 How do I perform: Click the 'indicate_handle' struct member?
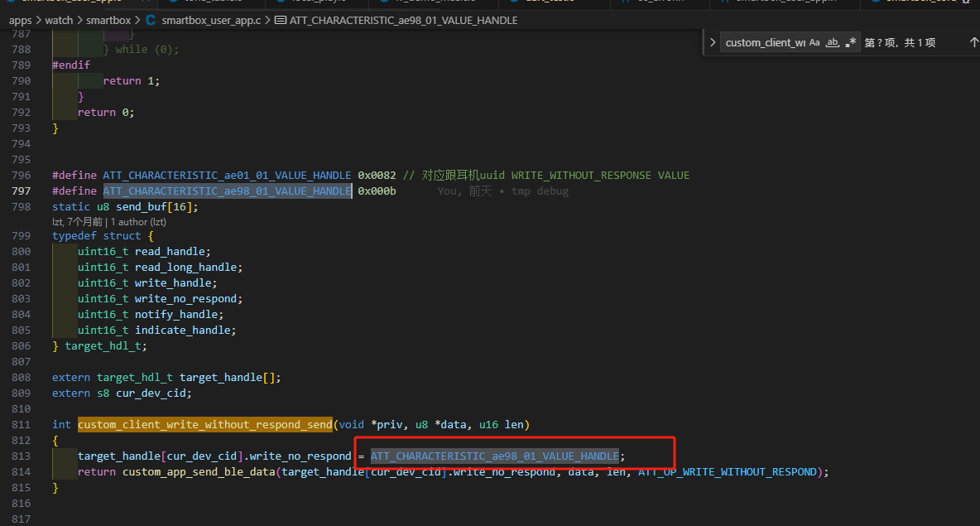tap(182, 330)
